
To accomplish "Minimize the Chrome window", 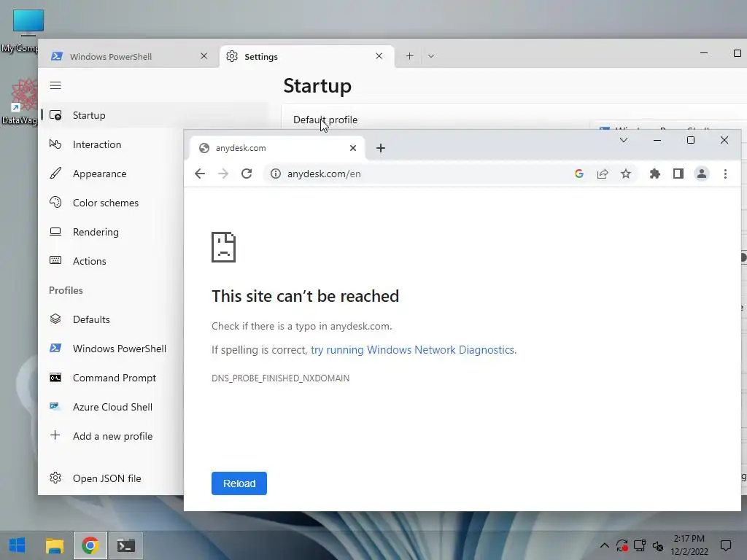I will tap(657, 140).
